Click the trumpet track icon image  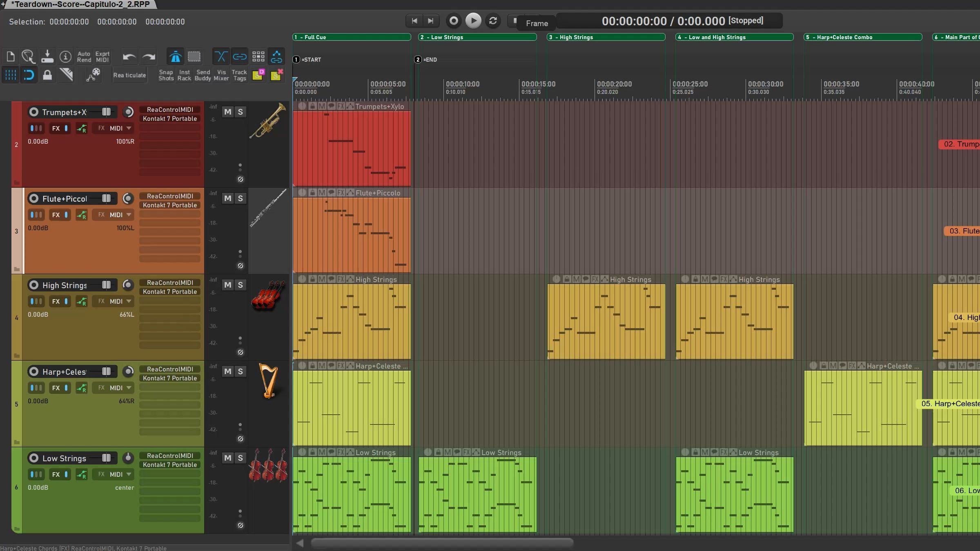tap(268, 121)
